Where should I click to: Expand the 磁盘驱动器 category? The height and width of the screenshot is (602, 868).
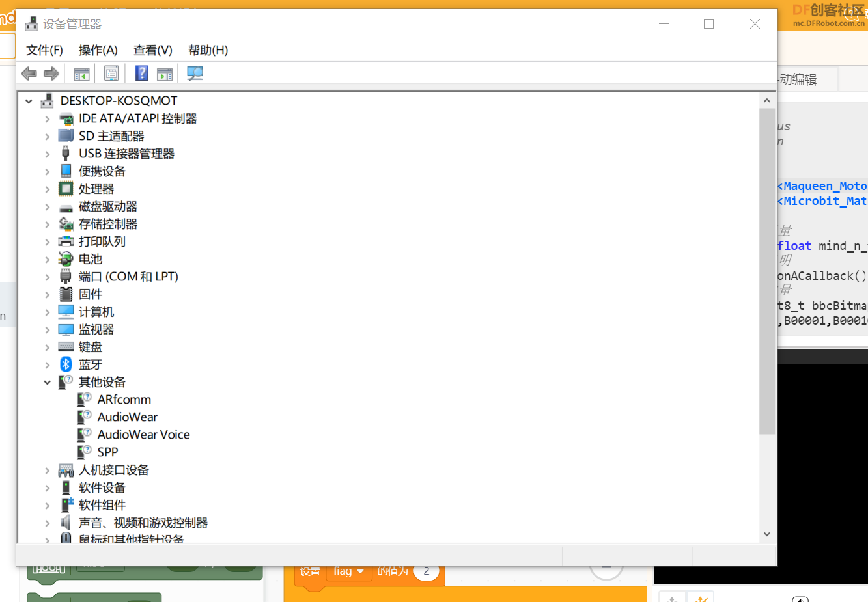click(47, 206)
